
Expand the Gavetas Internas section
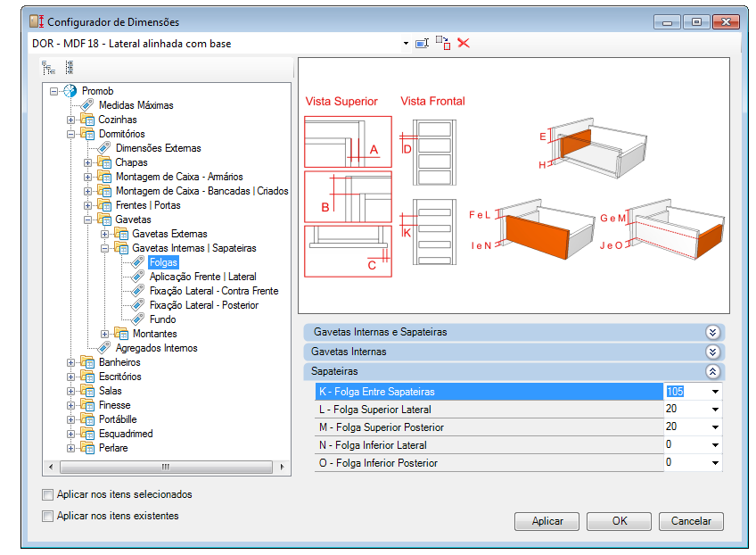(x=712, y=352)
